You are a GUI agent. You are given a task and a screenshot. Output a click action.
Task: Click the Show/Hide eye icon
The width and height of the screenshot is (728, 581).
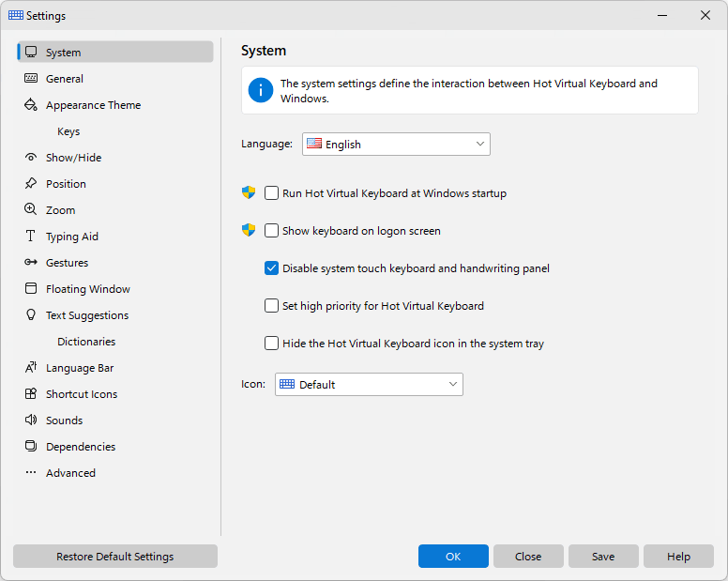tap(31, 157)
